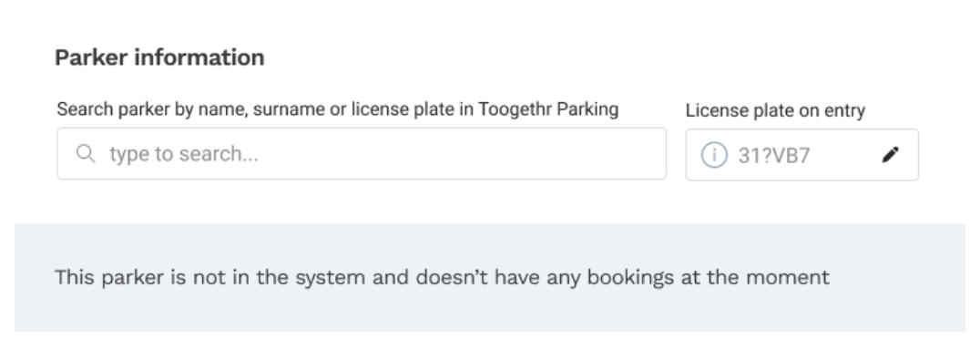The height and width of the screenshot is (350, 980).
Task: Focus the "type to search..." parker field
Action: click(x=362, y=154)
